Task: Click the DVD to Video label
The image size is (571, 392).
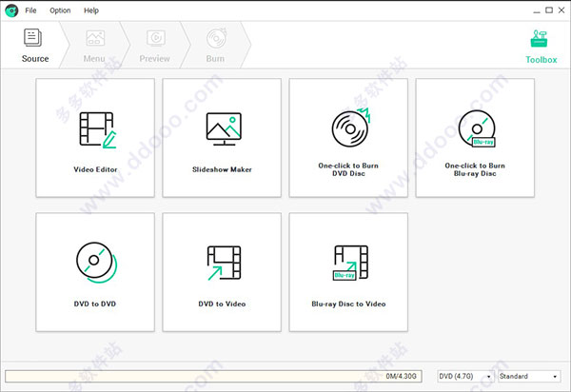Action: (222, 304)
